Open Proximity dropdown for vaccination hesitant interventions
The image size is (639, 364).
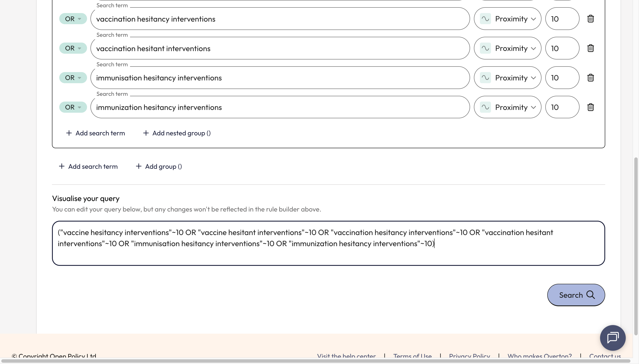tap(507, 48)
